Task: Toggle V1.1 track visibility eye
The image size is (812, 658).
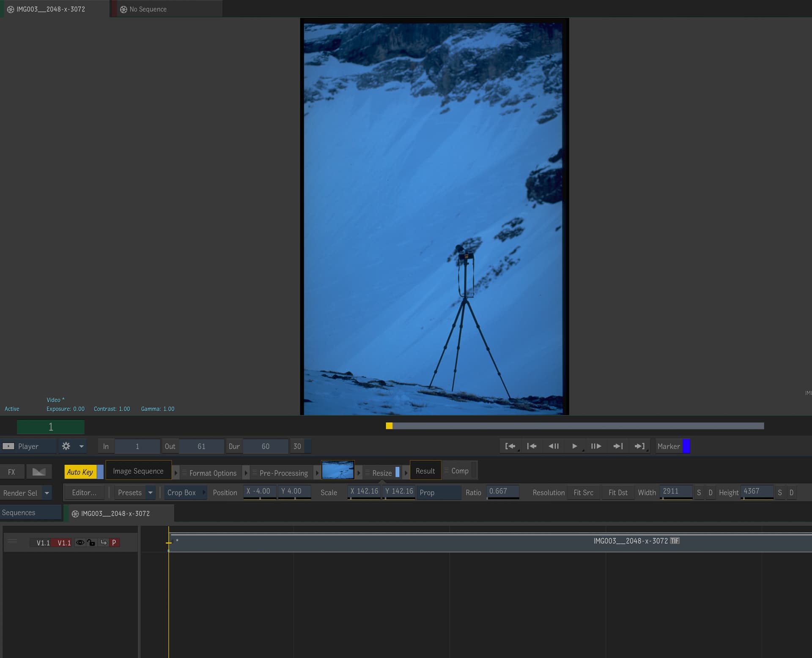Action: (80, 543)
